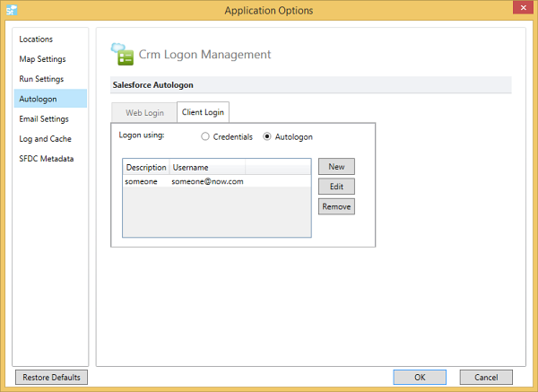Click the New button
The image size is (538, 392).
(x=336, y=167)
